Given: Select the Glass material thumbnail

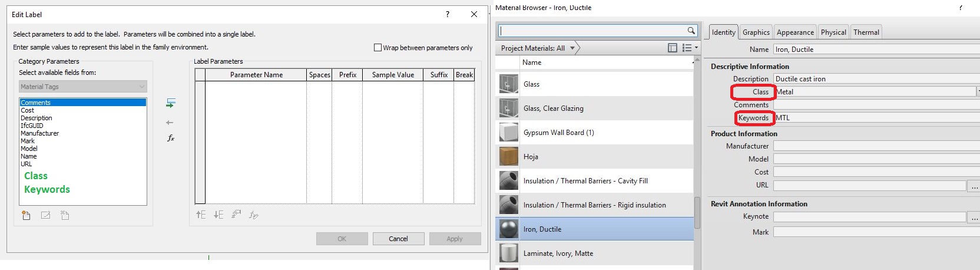Looking at the screenshot, I should pyautogui.click(x=509, y=84).
